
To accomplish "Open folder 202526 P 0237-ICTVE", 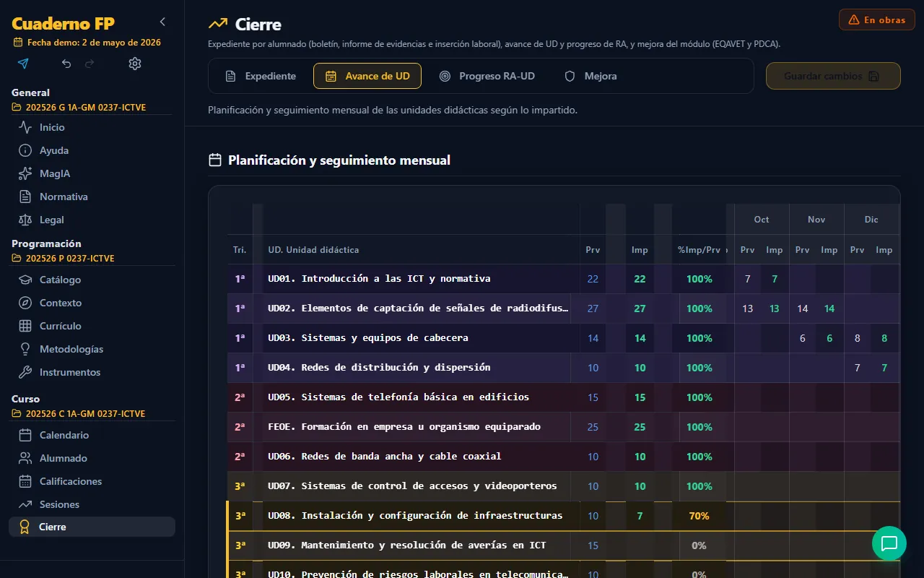I will [x=64, y=259].
